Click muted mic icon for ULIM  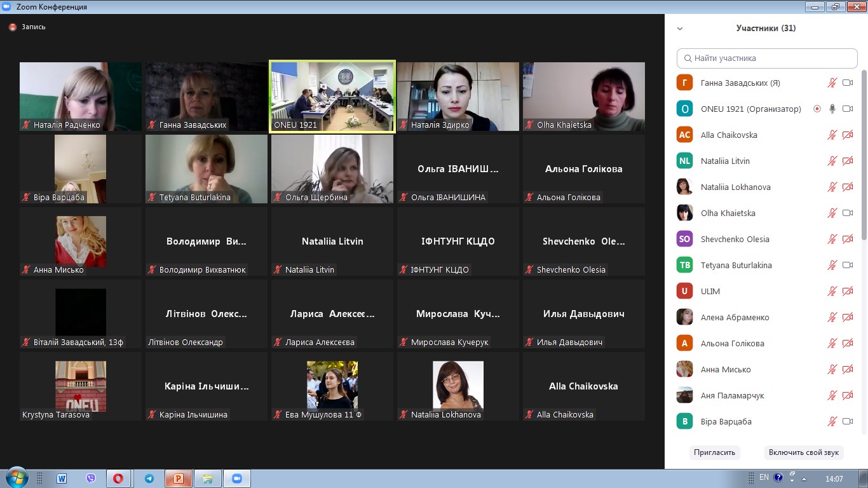[832, 291]
